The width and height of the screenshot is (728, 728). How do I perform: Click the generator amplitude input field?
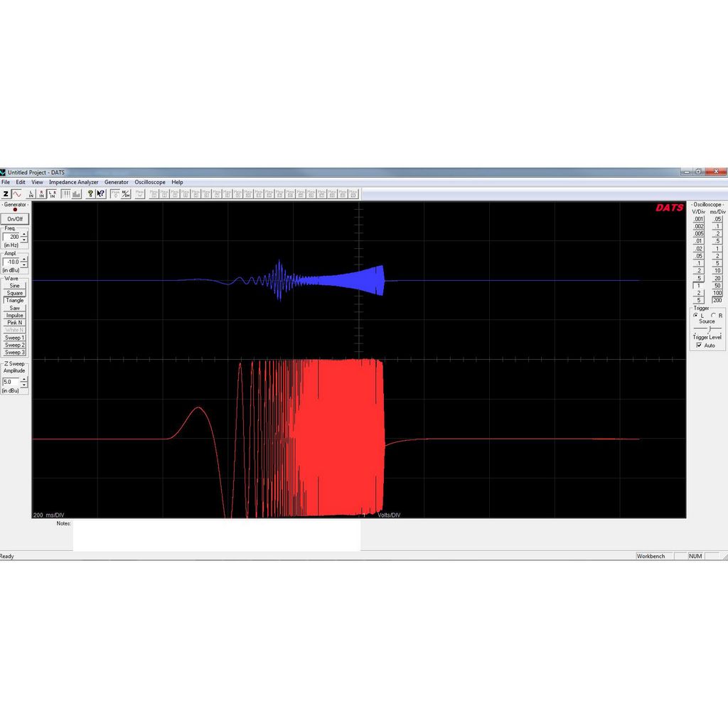[11, 262]
